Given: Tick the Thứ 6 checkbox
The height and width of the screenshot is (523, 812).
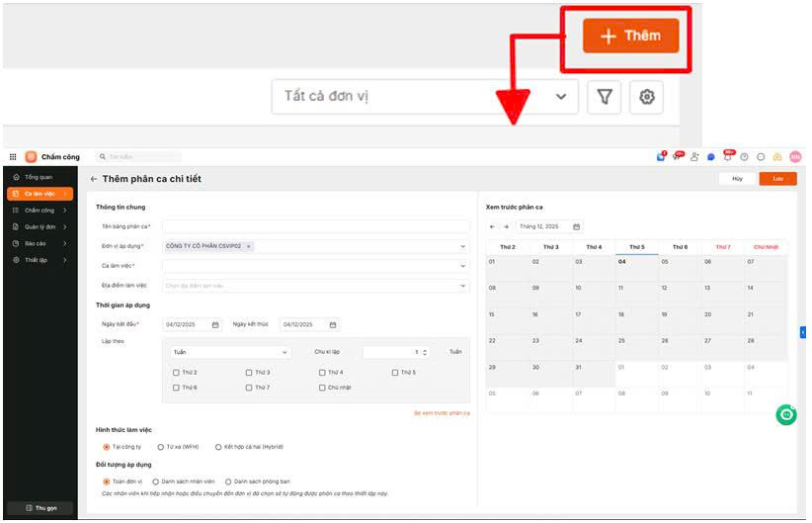Looking at the screenshot, I should pos(176,388).
